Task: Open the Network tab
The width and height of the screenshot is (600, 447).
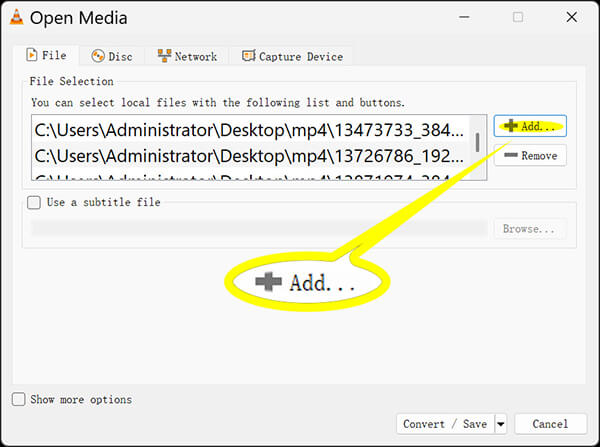Action: pyautogui.click(x=187, y=57)
